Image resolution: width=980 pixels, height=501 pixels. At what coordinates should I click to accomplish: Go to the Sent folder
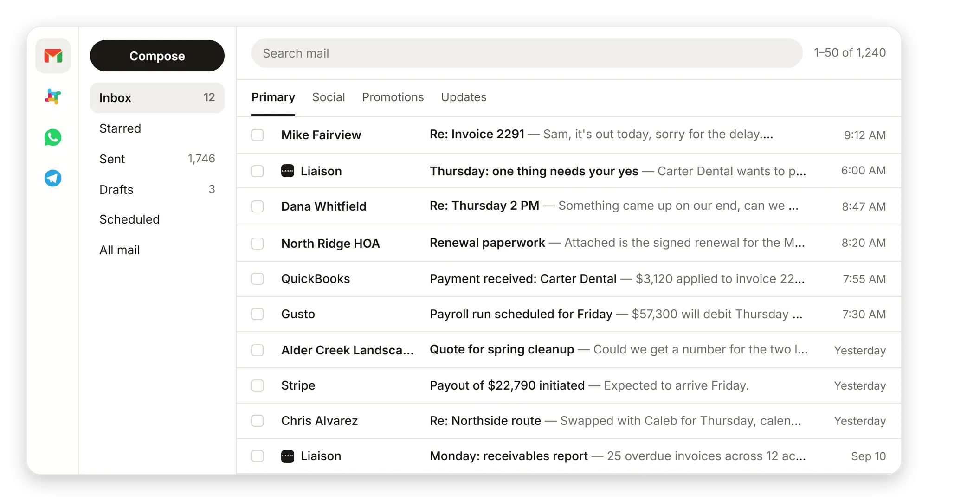tap(157, 159)
